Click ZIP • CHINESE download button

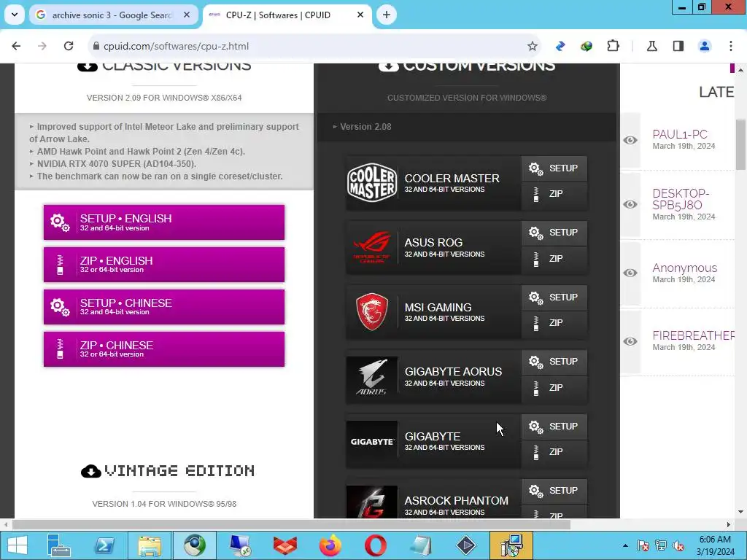click(164, 349)
